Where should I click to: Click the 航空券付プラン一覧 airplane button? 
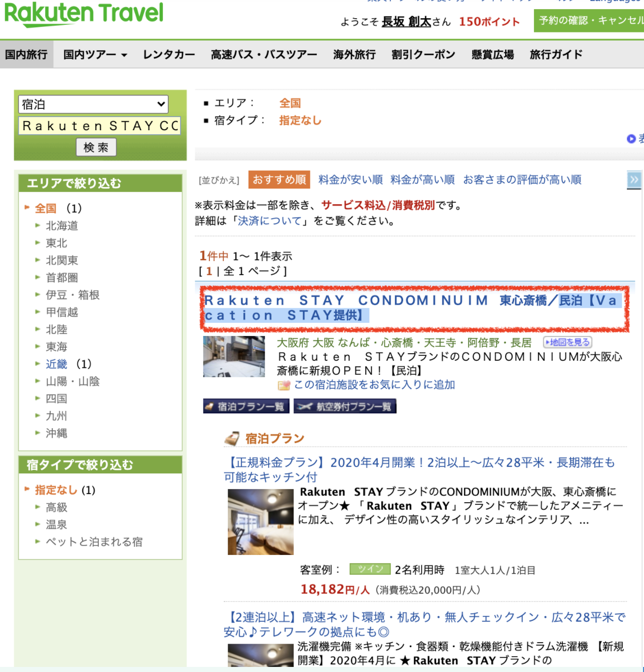(x=345, y=406)
